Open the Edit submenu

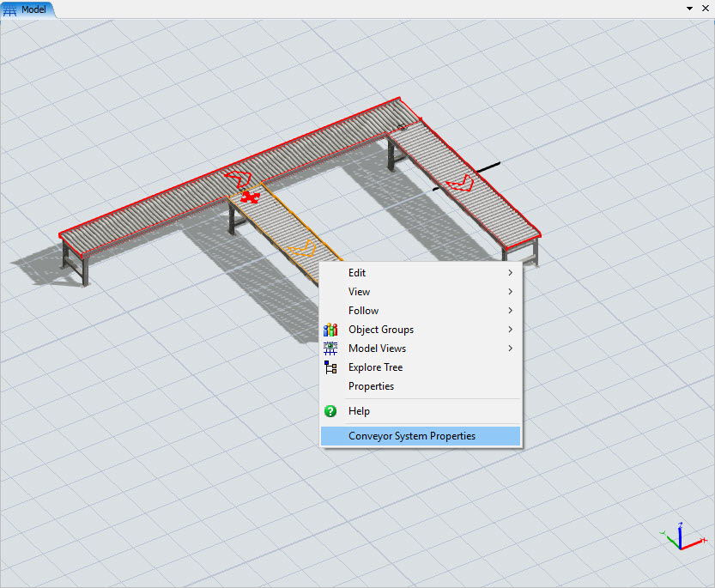pyautogui.click(x=421, y=273)
